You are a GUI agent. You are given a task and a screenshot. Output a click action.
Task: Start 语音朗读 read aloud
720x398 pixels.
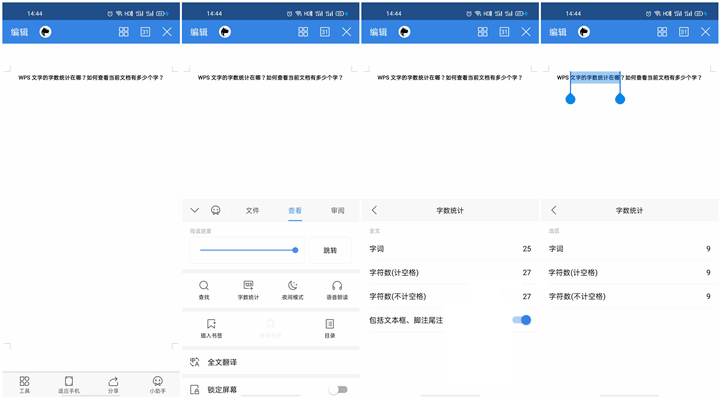pyautogui.click(x=337, y=291)
